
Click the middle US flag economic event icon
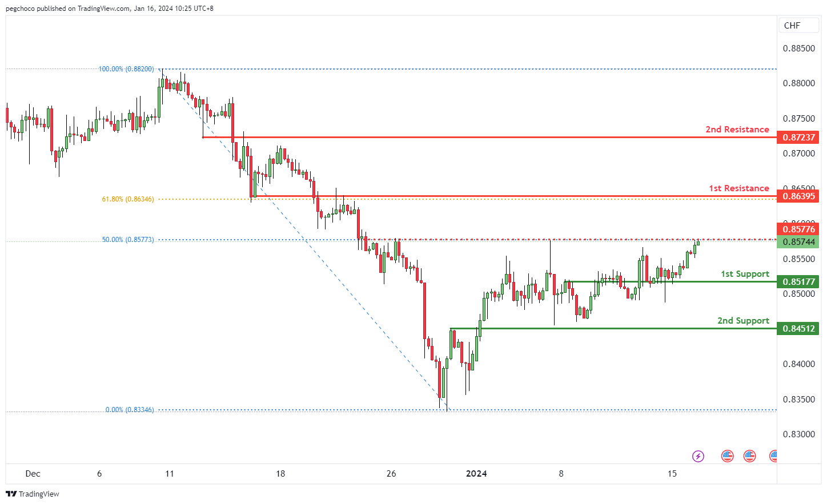pyautogui.click(x=749, y=456)
